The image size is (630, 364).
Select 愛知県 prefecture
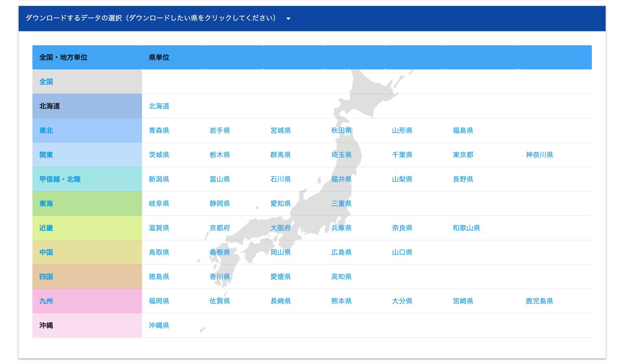[281, 204]
